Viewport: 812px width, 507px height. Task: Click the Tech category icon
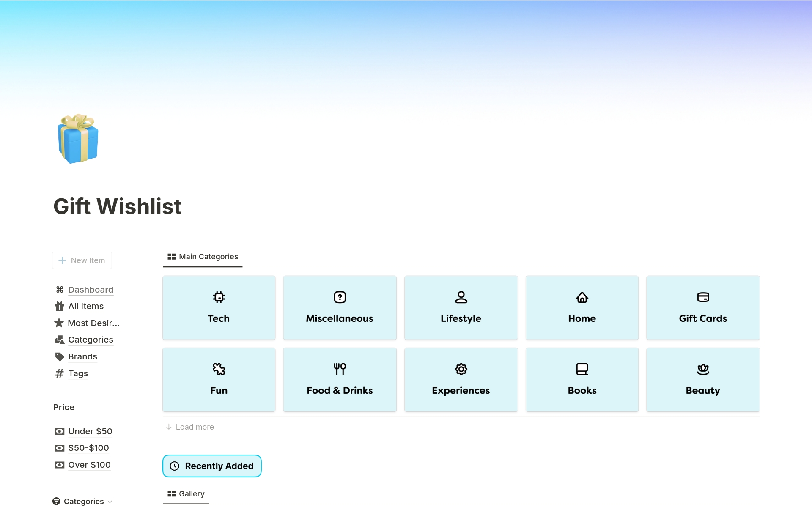point(219,297)
